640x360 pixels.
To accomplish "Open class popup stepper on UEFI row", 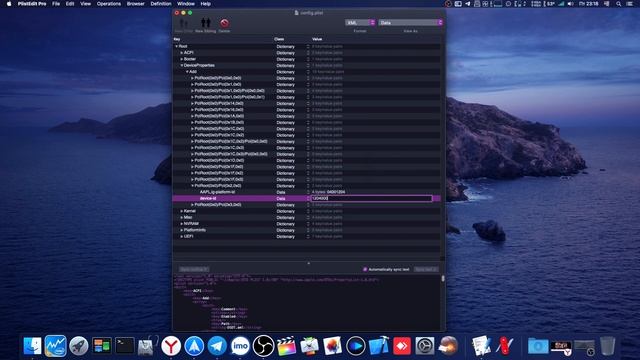I will click(308, 236).
